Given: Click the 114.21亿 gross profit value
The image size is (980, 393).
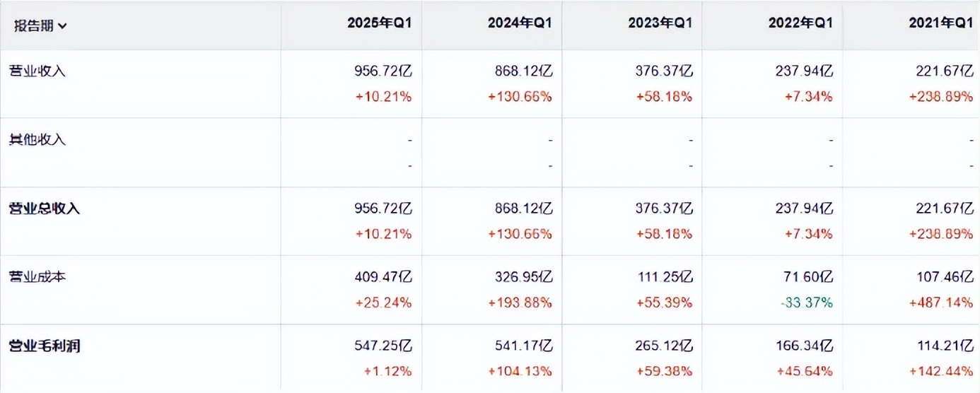Looking at the screenshot, I should coord(945,346).
